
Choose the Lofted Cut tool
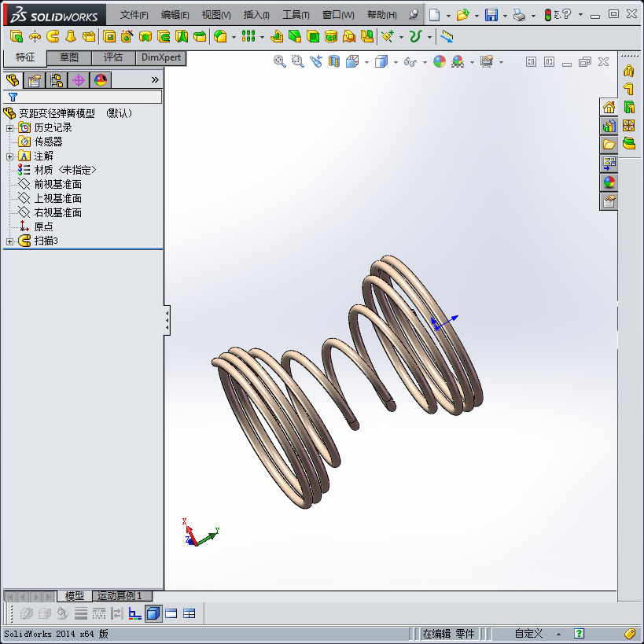tap(182, 36)
